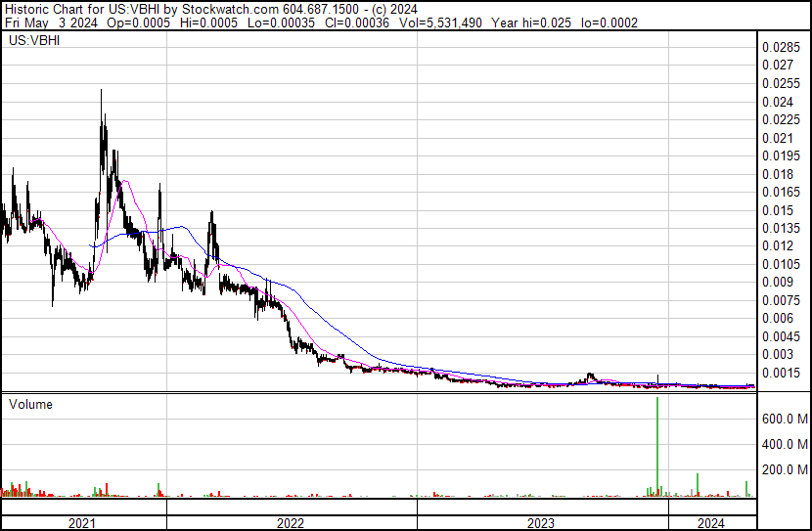This screenshot has height=531, width=812.
Task: Click the 0.0075 price axis label
Action: 780,300
